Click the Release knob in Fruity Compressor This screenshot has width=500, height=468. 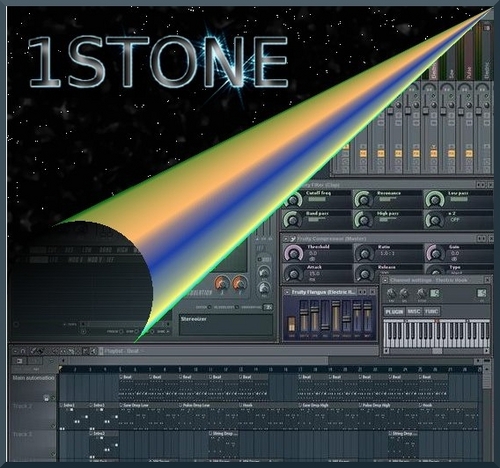click(x=364, y=274)
